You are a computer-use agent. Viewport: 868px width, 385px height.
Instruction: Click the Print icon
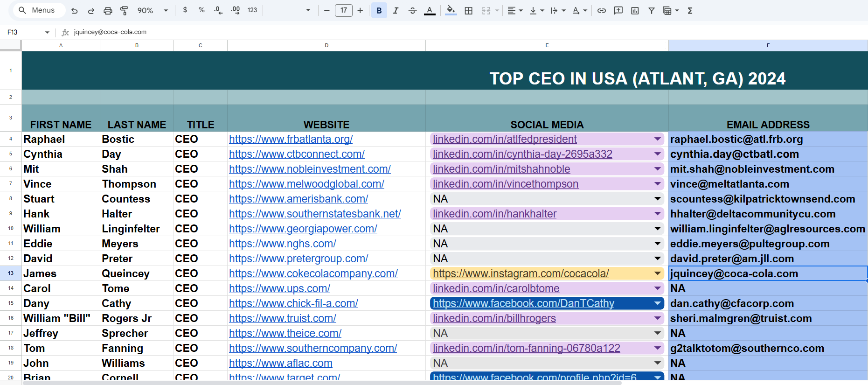click(x=108, y=10)
